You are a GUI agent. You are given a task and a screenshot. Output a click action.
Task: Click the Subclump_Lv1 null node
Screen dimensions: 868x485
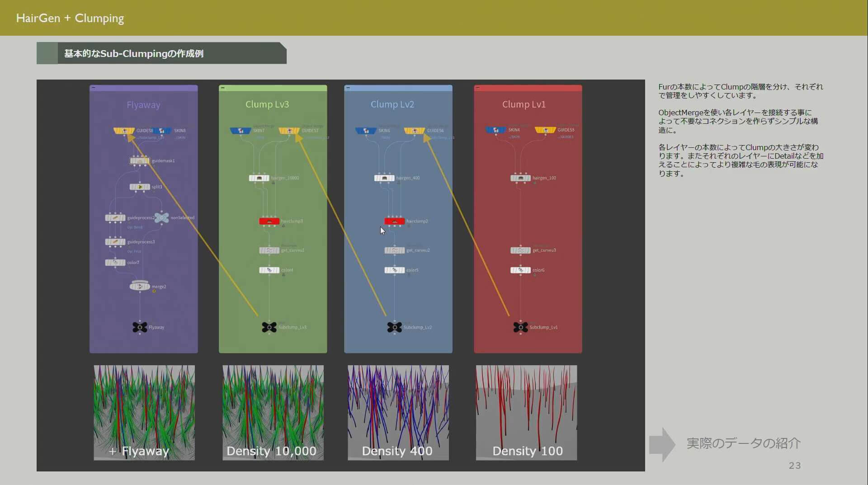tap(520, 327)
